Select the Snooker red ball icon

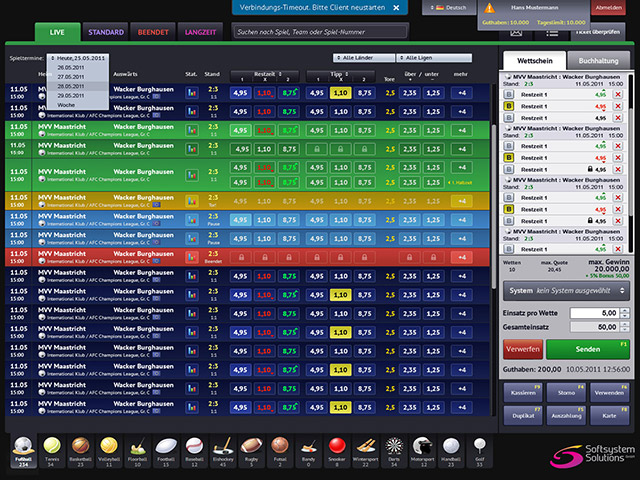(x=337, y=451)
